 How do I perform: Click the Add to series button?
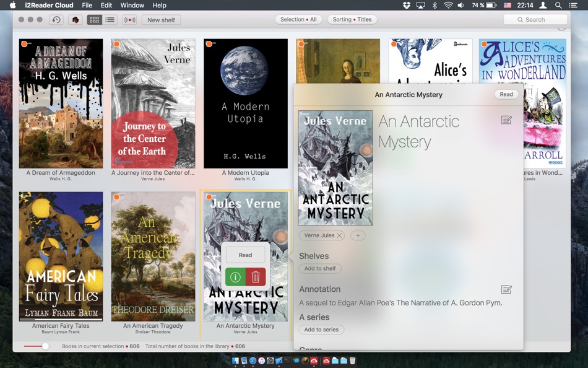pyautogui.click(x=321, y=330)
